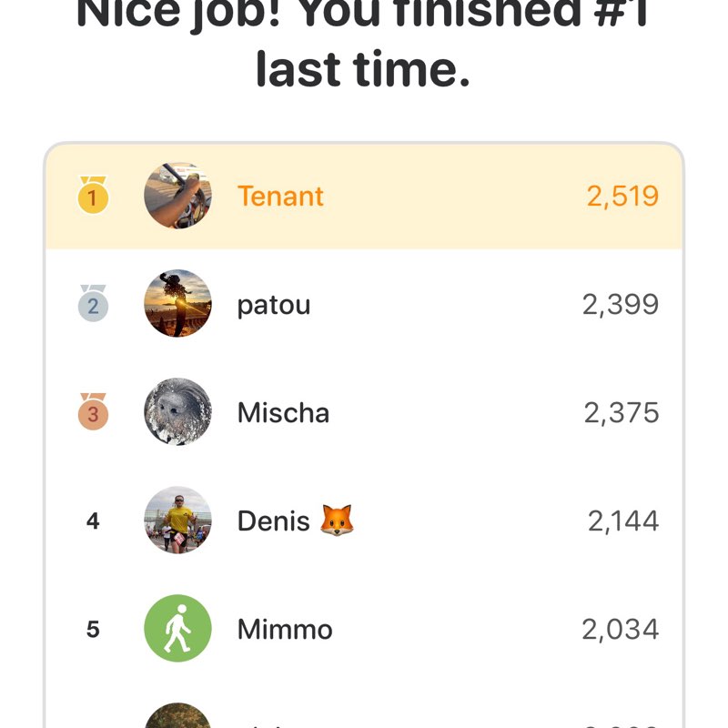The image size is (728, 728).
Task: Click Denis's score of 2,144
Action: (622, 521)
